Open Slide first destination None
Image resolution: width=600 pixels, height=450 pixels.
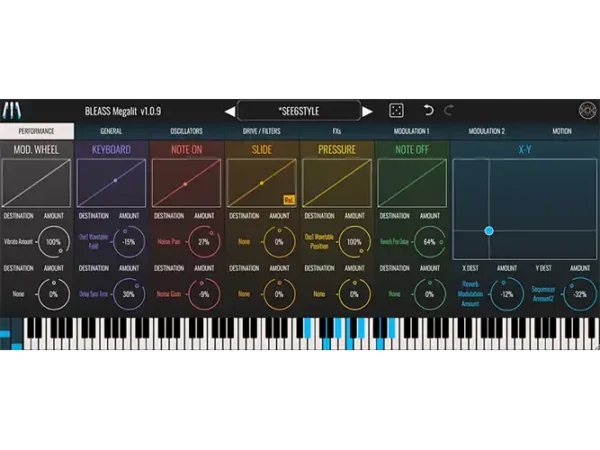tap(244, 242)
